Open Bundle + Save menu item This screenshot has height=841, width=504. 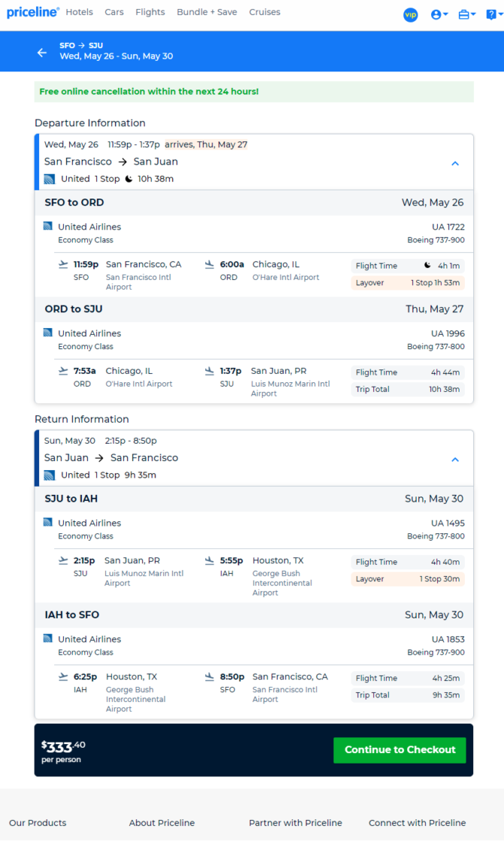pos(207,12)
